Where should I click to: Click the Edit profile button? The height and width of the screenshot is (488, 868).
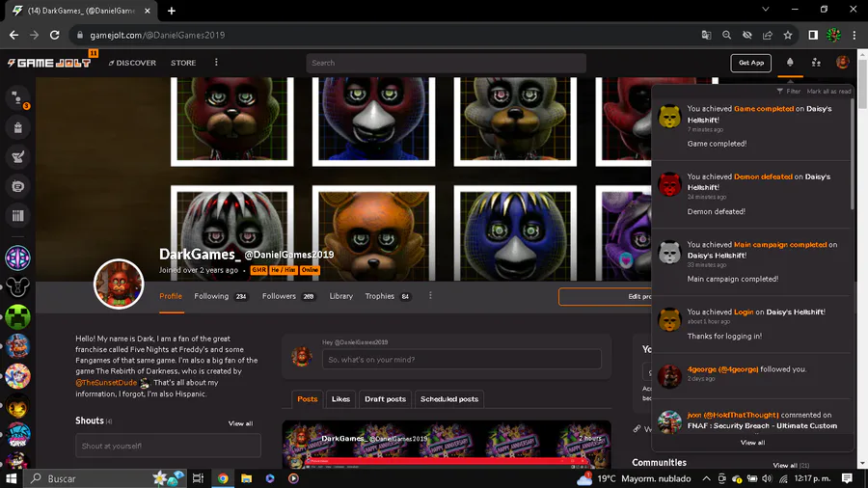(605, 297)
